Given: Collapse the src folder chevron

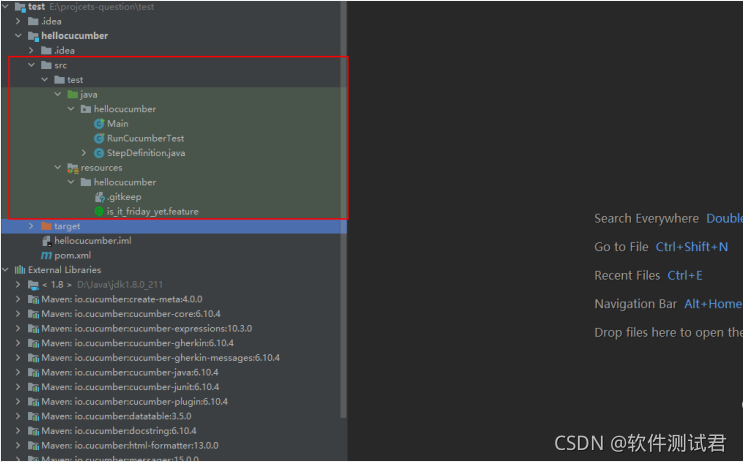Looking at the screenshot, I should (31, 65).
